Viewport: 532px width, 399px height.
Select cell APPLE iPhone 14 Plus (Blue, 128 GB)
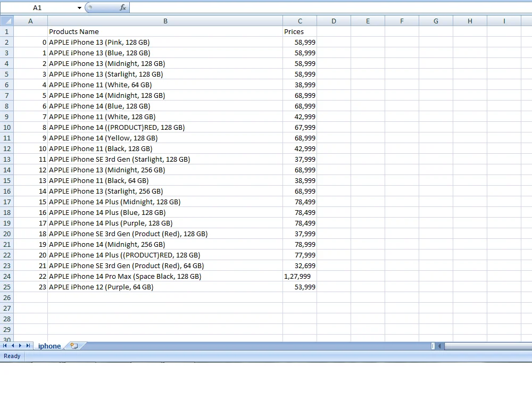pyautogui.click(x=165, y=212)
